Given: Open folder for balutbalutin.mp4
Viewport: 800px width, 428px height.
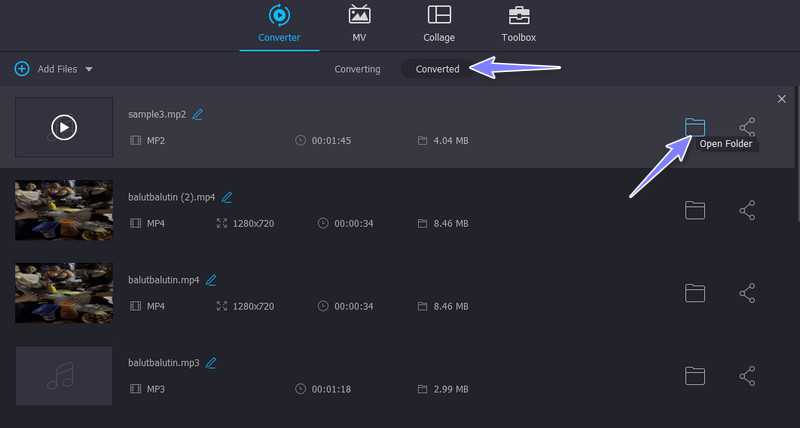Looking at the screenshot, I should pos(695,293).
